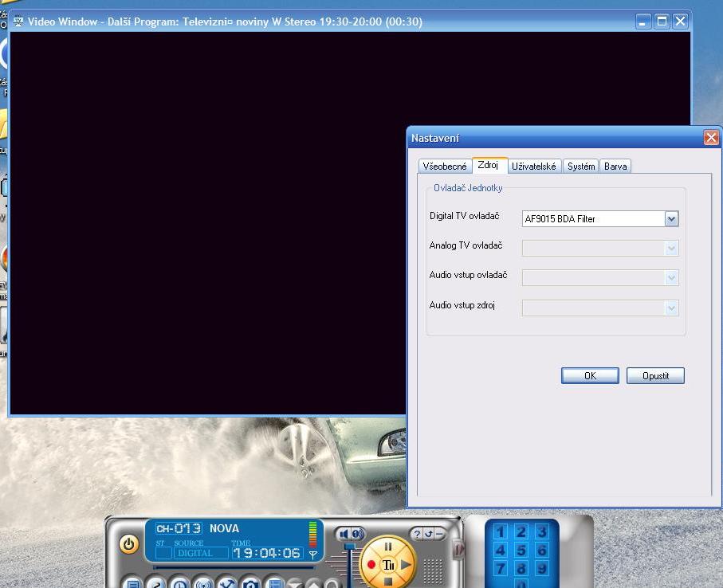Expand the Audio vstup ovladač dropdown
723x588 pixels.
671,278
